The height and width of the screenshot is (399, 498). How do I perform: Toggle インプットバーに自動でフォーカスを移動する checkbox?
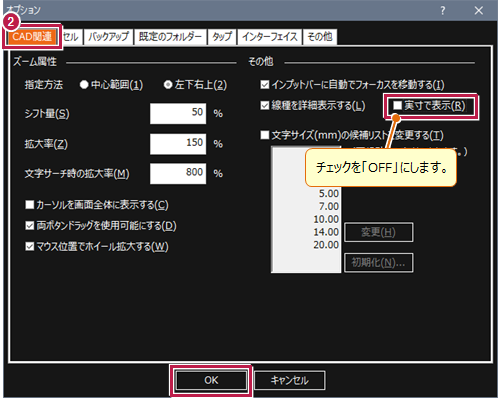click(x=265, y=85)
